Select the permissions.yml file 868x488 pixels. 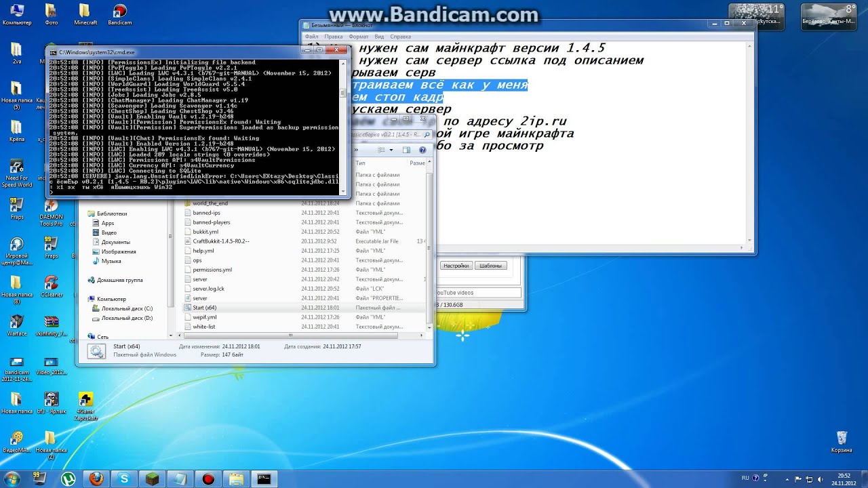click(x=304, y=270)
